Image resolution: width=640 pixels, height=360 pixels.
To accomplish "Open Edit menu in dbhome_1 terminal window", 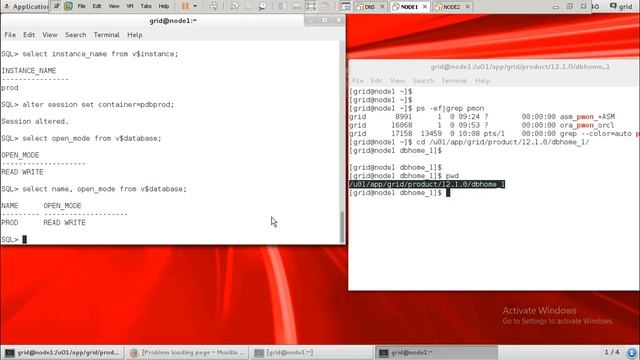I will pyautogui.click(x=377, y=81).
